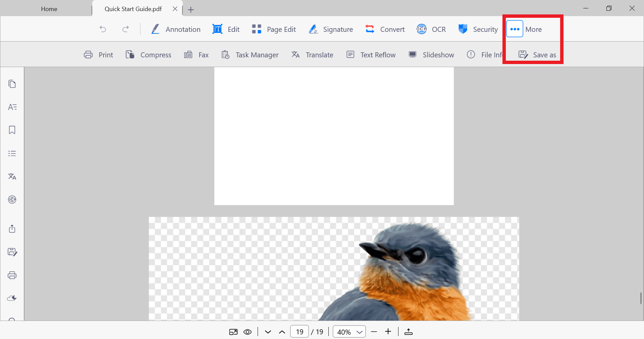Open the Annotation tools
Viewport: 644px width, 339px height.
[x=176, y=29]
